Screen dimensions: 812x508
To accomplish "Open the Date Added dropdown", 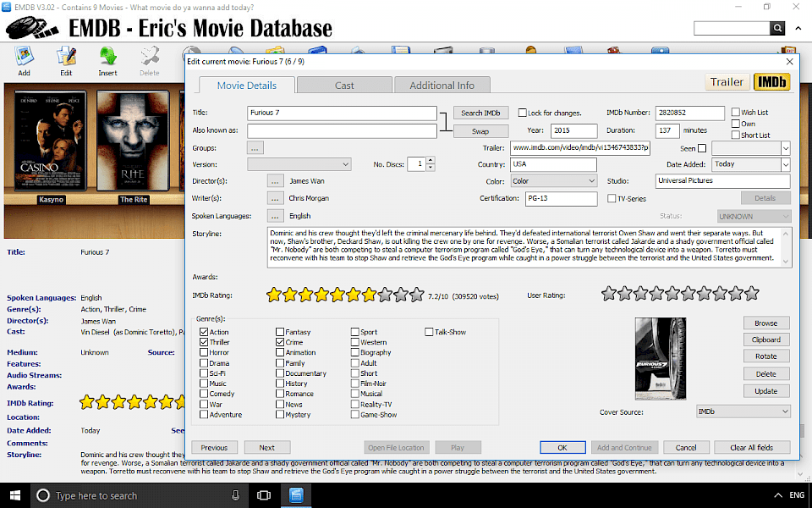I will (786, 164).
